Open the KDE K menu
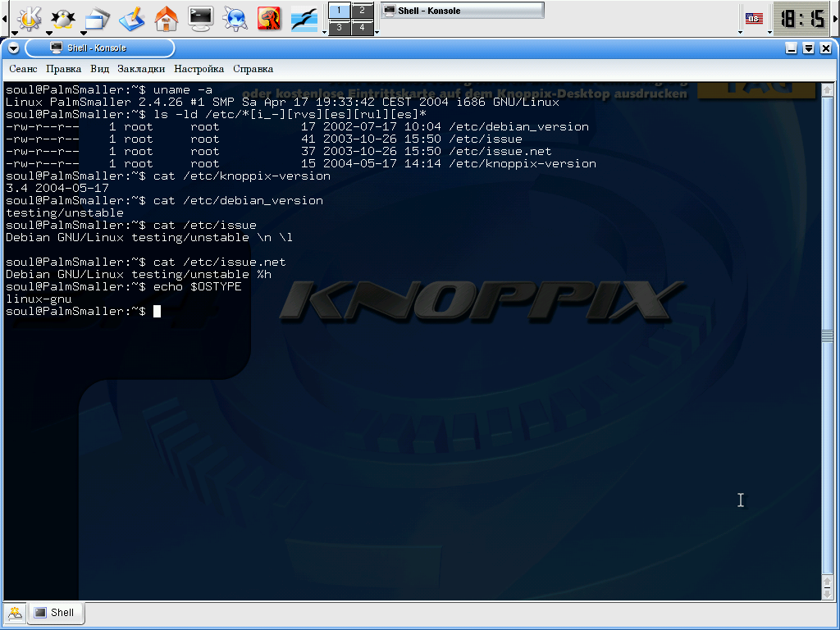840x630 pixels. (x=29, y=18)
